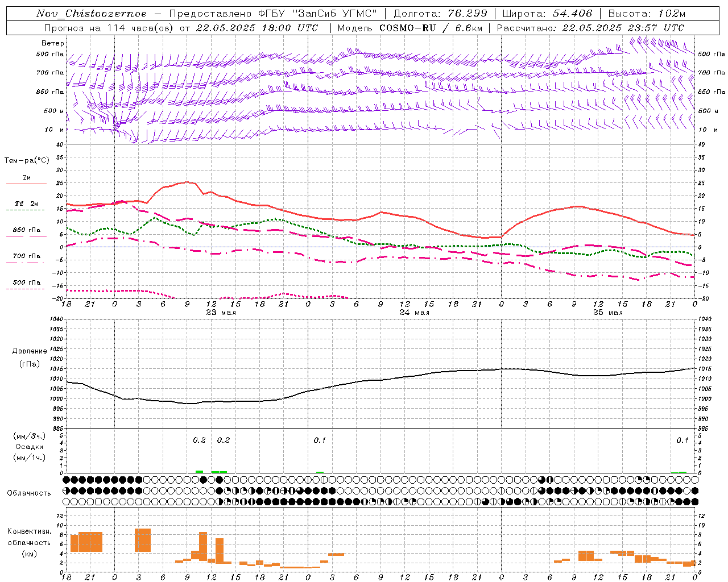Click the forecast start '22.05.2025 18:00 UTC'
The image size is (728, 582).
tap(257, 28)
